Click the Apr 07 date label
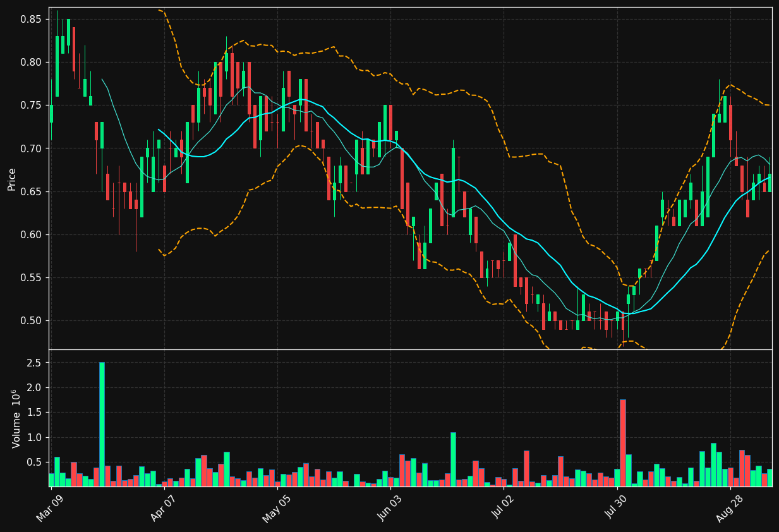The width and height of the screenshot is (779, 532). pyautogui.click(x=163, y=508)
